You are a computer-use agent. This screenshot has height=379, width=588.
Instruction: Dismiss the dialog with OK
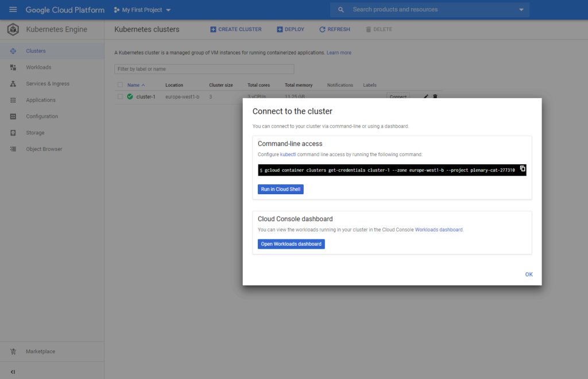[x=529, y=274]
